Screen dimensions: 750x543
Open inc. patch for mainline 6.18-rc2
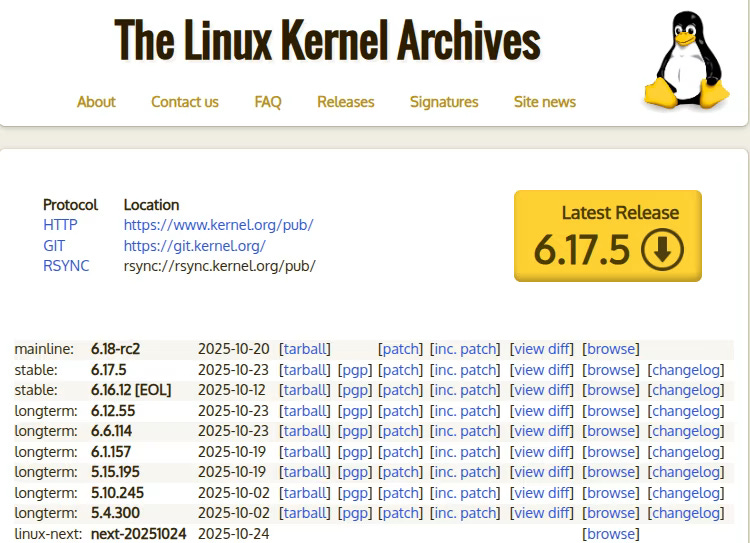point(465,349)
